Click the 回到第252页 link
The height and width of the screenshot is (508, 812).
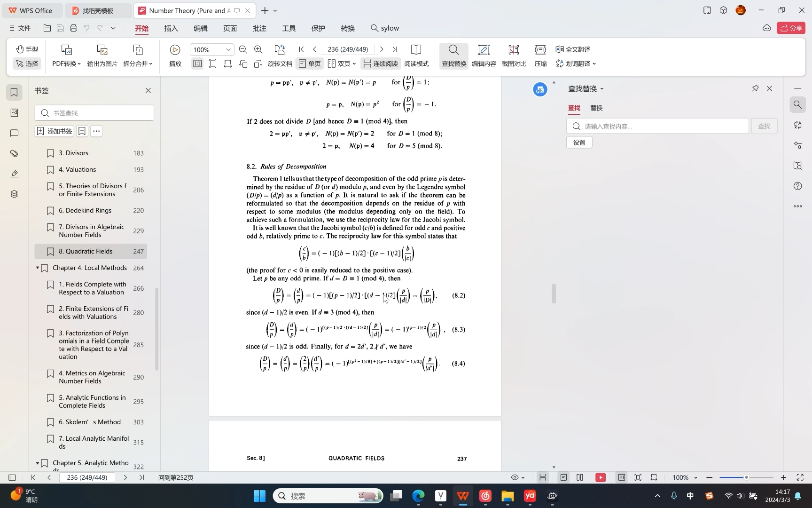coord(175,477)
